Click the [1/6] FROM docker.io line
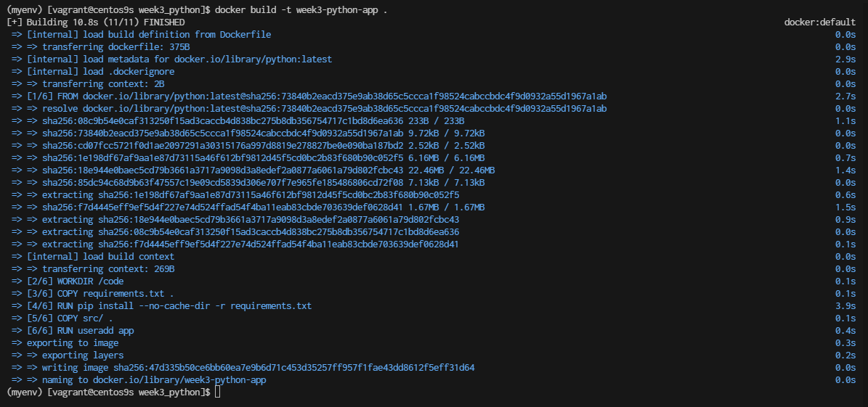 pos(309,96)
